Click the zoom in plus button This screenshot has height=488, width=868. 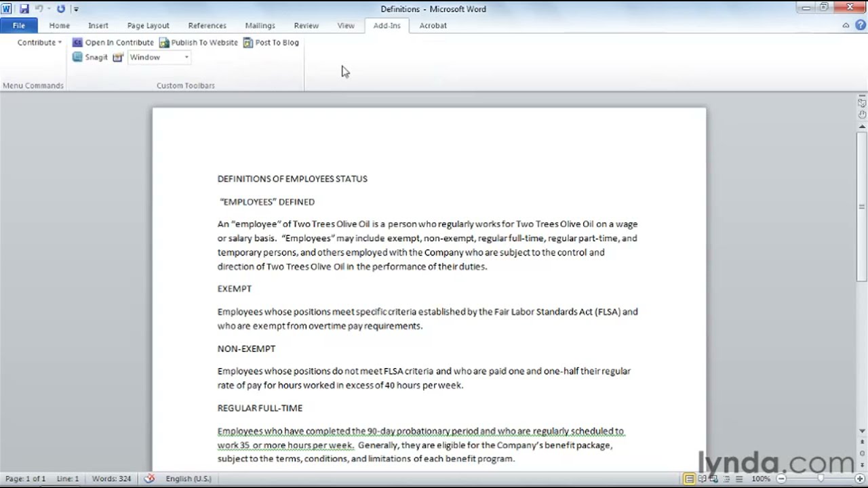860,479
